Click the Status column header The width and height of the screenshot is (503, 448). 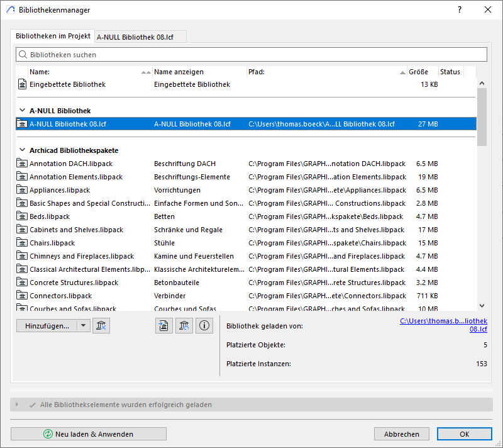click(451, 72)
